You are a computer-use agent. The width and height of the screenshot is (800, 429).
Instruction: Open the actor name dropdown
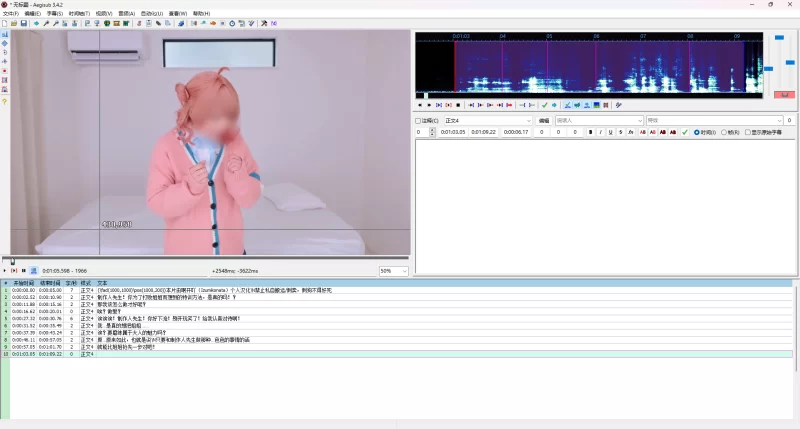599,121
